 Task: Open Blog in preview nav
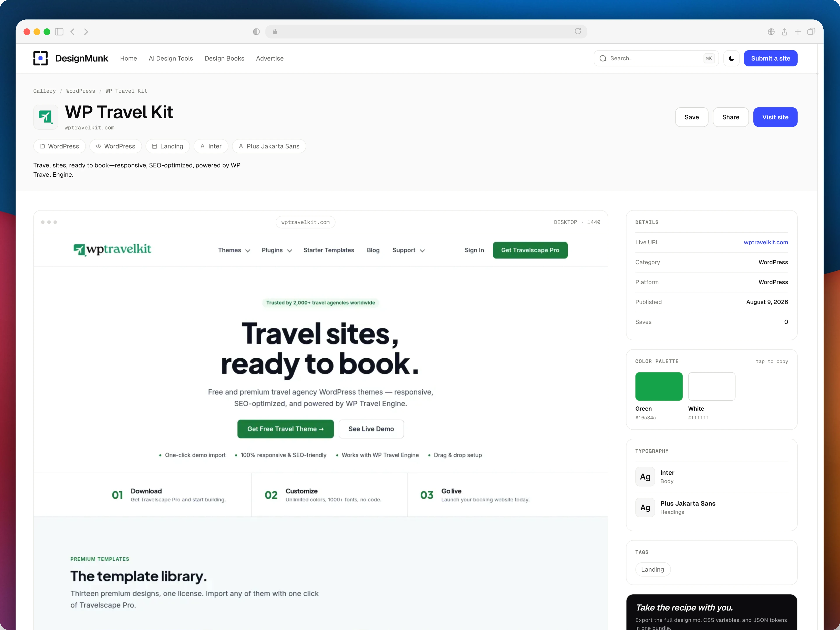click(x=373, y=250)
